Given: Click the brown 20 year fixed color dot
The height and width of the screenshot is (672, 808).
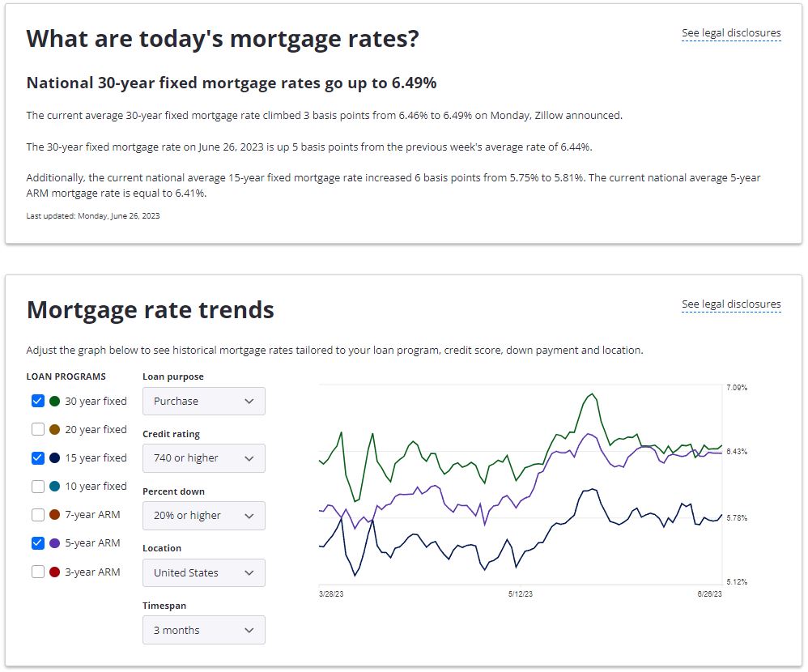Looking at the screenshot, I should (54, 429).
